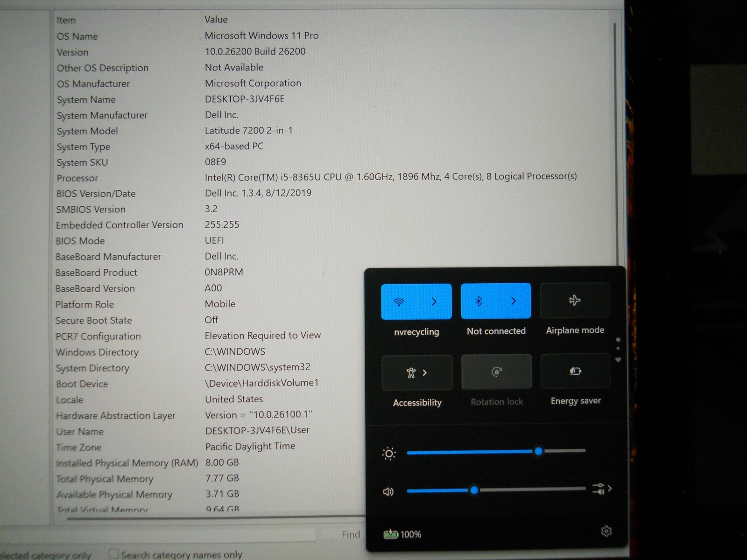Select value 10.0.26200 Build 26200
This screenshot has width=747, height=560.
tap(255, 51)
